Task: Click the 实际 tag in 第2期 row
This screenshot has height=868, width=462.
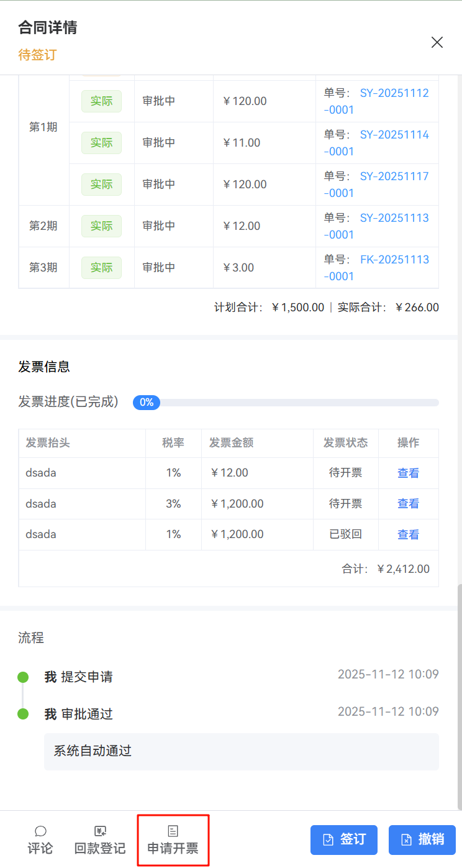Action: click(101, 226)
